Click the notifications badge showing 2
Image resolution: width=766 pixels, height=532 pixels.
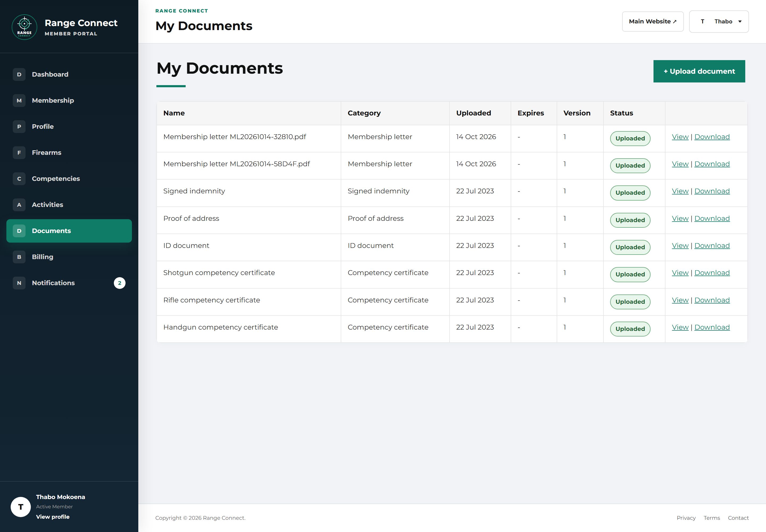(x=120, y=283)
